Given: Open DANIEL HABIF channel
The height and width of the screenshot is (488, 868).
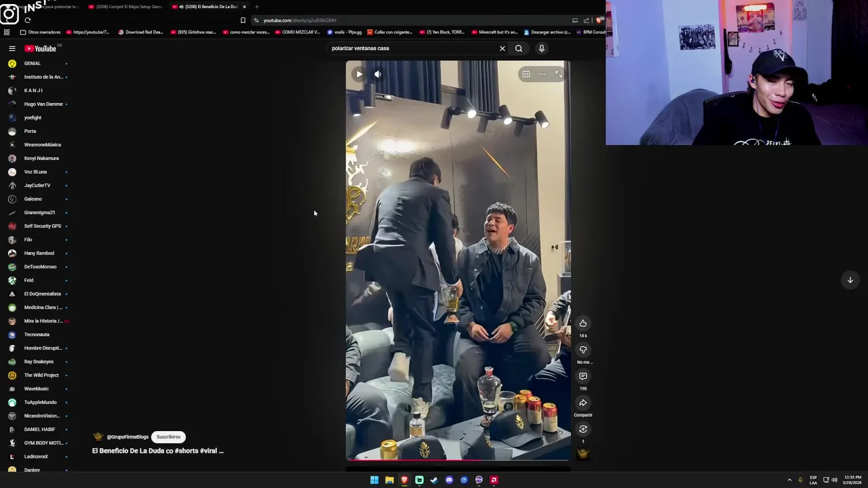Looking at the screenshot, I should pyautogui.click(x=39, y=429).
